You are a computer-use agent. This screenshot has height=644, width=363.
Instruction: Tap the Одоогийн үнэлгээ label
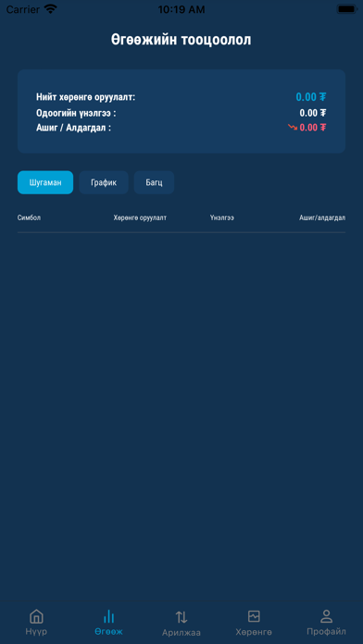coord(76,113)
